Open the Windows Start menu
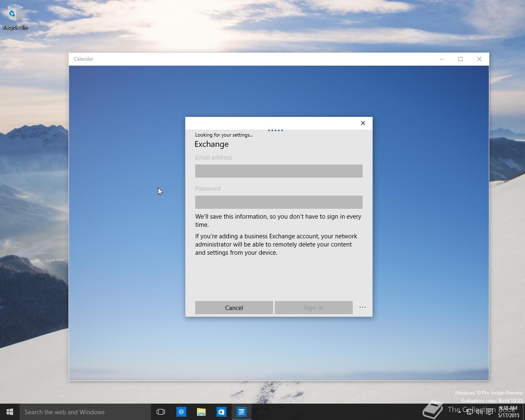The image size is (525, 420). [10, 412]
